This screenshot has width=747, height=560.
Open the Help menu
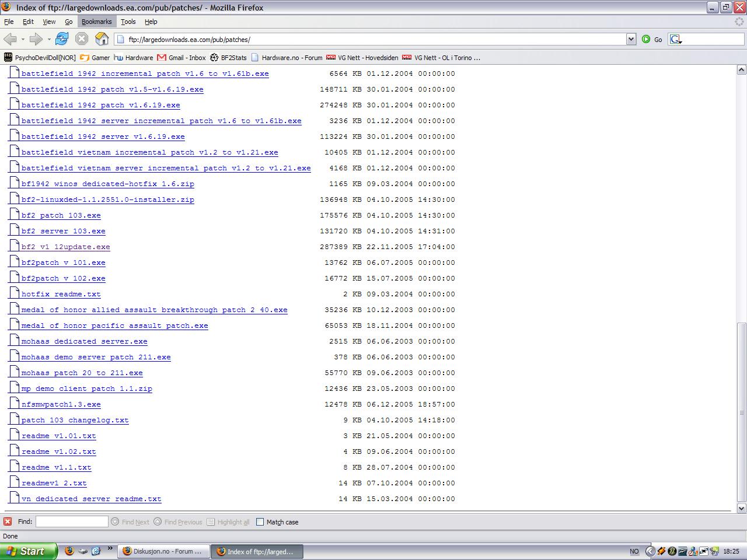(x=151, y=22)
